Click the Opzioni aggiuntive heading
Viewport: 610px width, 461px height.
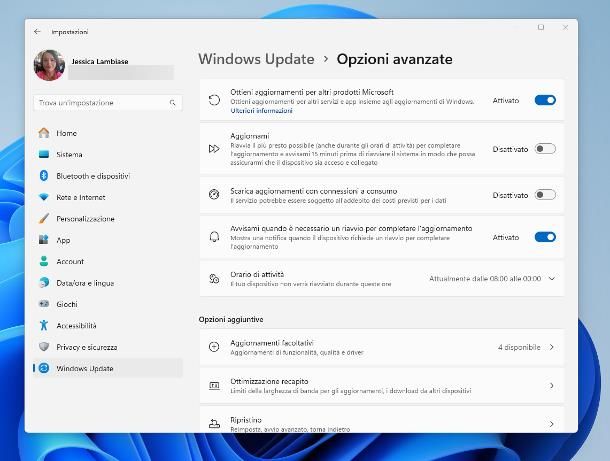[x=231, y=319]
